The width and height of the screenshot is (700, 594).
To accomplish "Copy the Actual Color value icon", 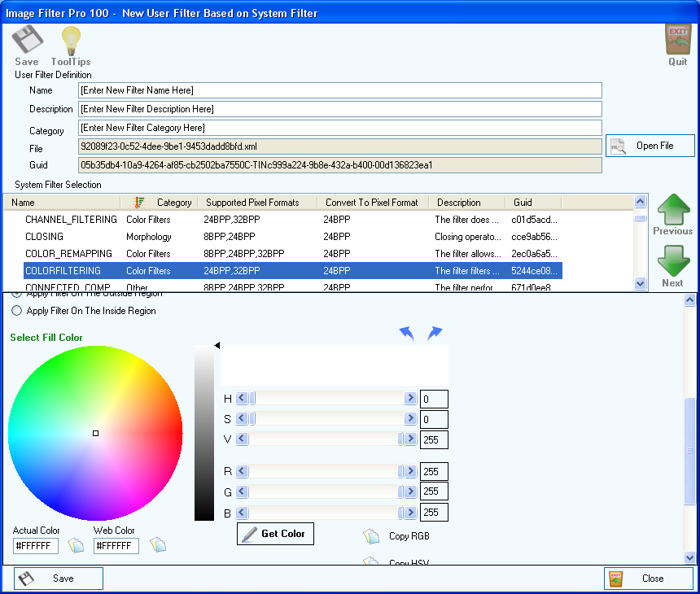I will click(x=76, y=545).
